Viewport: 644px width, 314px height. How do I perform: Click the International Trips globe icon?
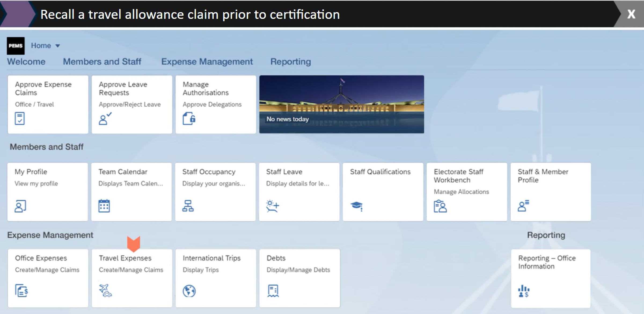tap(189, 291)
